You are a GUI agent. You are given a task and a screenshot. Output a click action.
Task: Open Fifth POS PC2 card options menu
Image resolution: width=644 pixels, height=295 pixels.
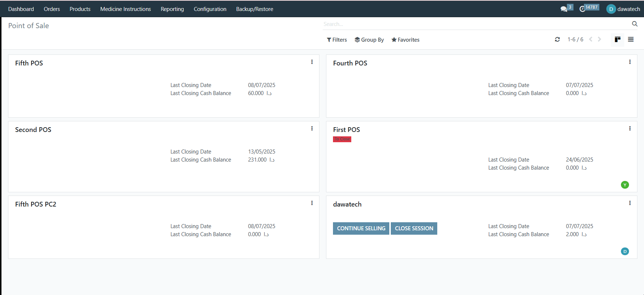(x=312, y=203)
